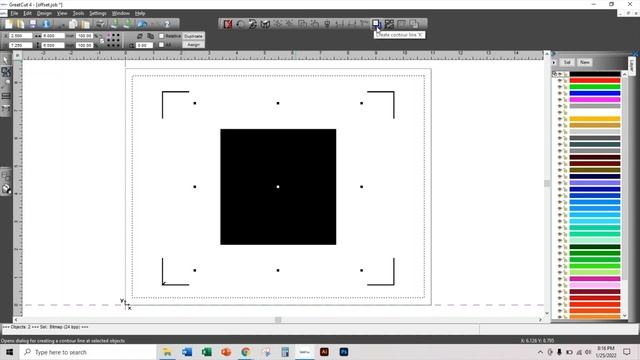Click the Duplicate button
640x360 pixels.
(x=193, y=36)
